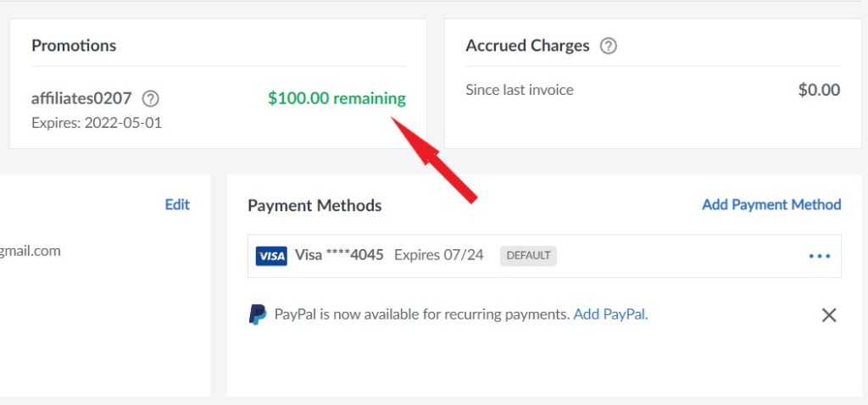Select the Accrued Charges heading
This screenshot has width=868, height=405.
coord(527,46)
